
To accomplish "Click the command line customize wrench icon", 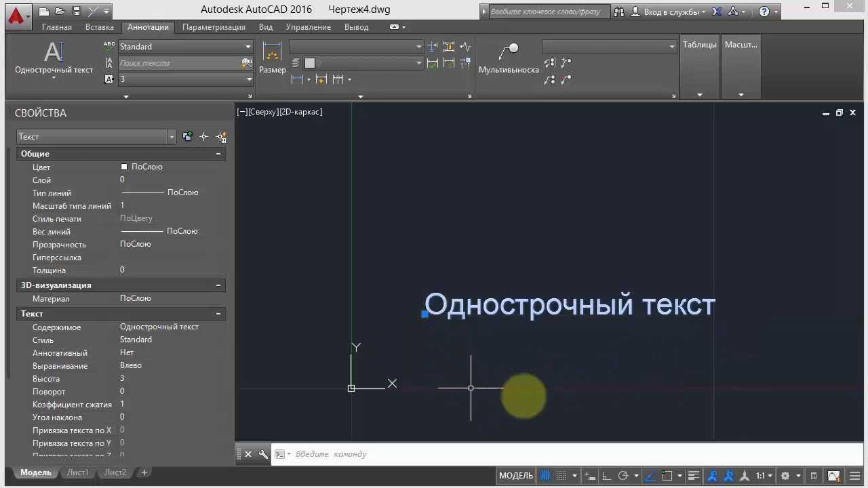I will click(263, 454).
